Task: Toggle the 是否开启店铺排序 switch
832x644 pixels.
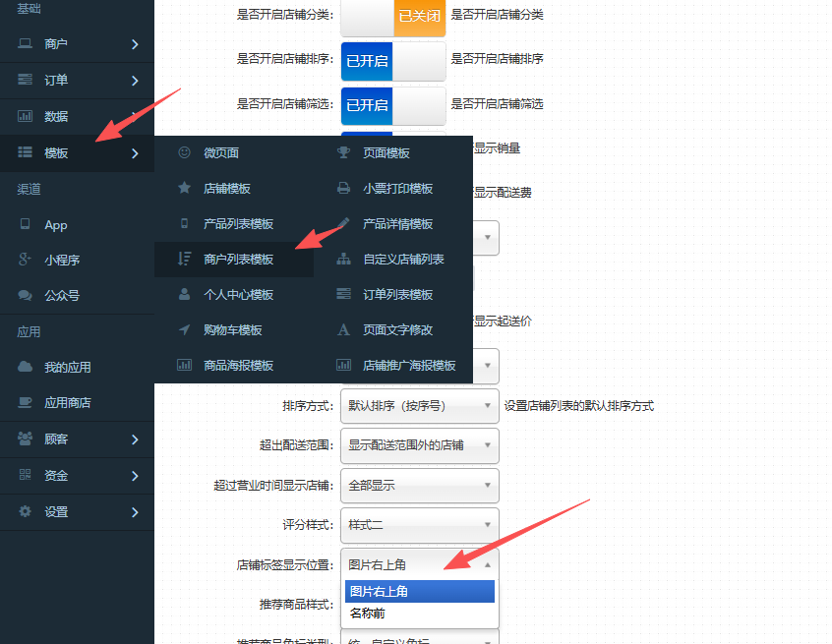Action: click(x=392, y=60)
